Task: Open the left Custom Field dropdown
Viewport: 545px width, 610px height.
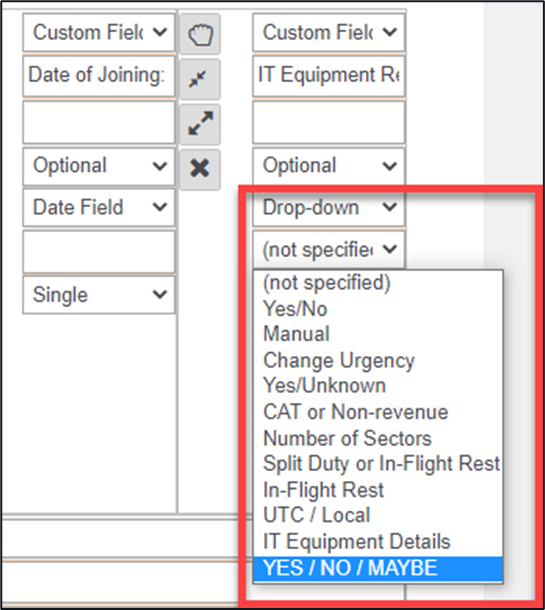Action: 99,33
